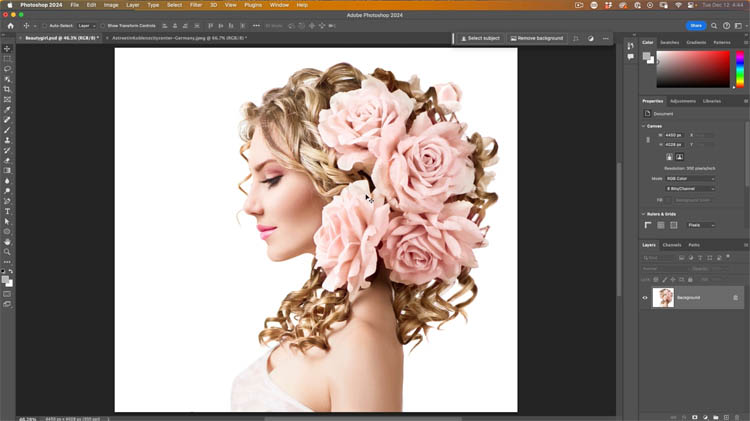This screenshot has width=750, height=421.
Task: Open the 8 Bits/Channel dropdown
Action: (690, 188)
